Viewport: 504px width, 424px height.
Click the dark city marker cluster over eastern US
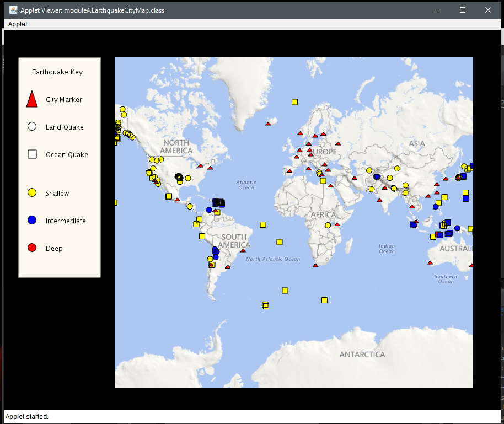tap(178, 176)
